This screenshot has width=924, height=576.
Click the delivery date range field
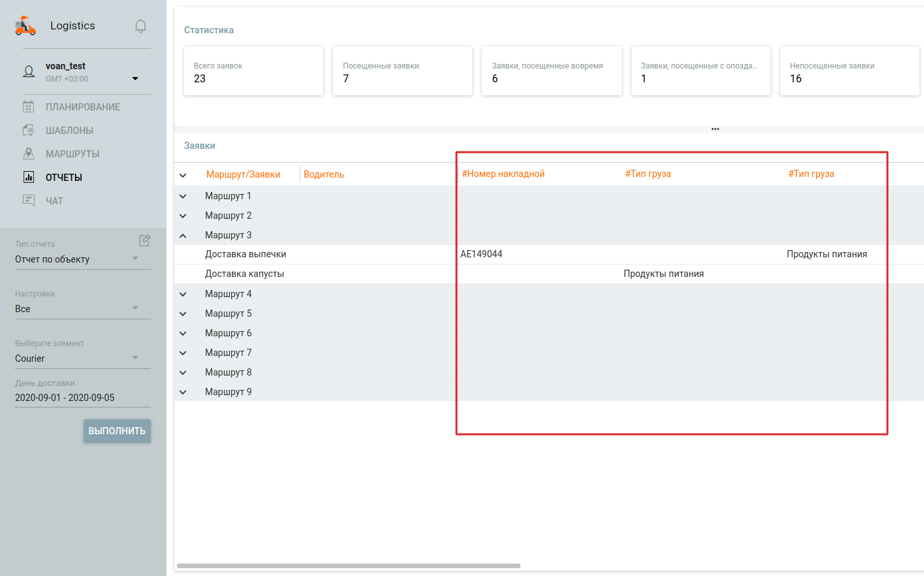[82, 398]
